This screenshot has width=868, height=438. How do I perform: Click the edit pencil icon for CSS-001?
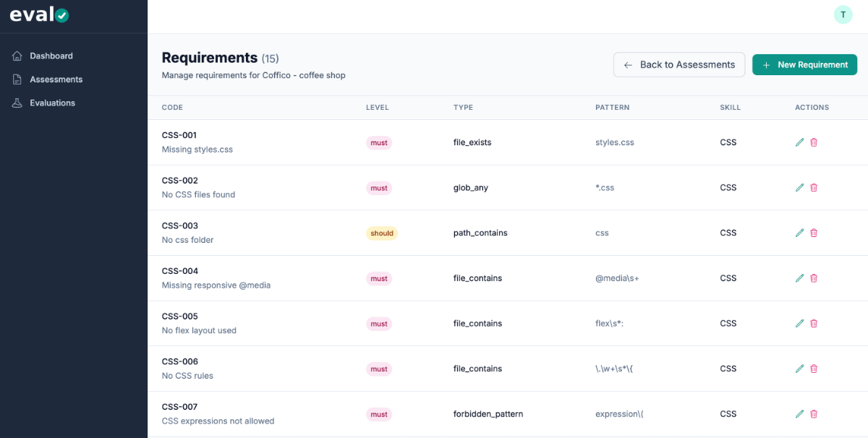point(799,142)
